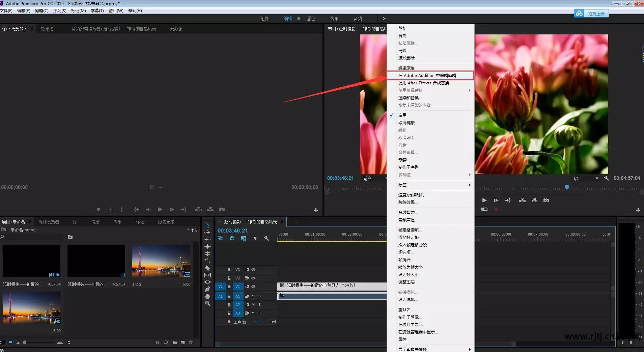Toggle visibility eye of track V1

coord(253,287)
